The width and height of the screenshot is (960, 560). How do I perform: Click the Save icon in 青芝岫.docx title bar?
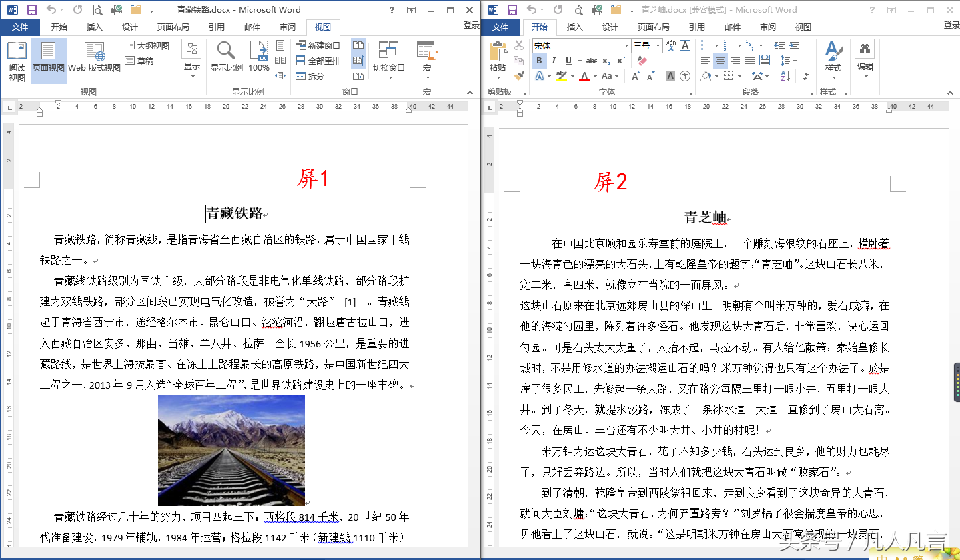[x=512, y=10]
